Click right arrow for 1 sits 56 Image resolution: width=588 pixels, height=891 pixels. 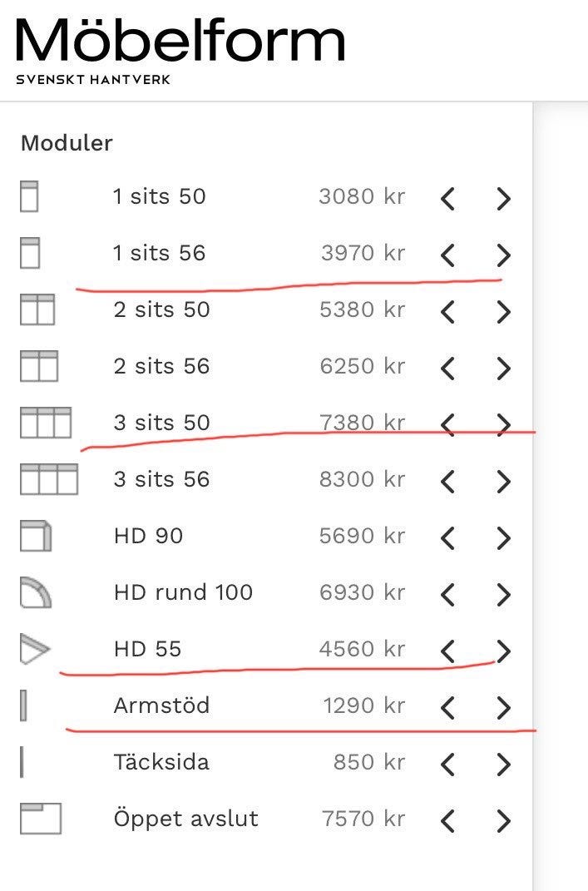tap(502, 255)
